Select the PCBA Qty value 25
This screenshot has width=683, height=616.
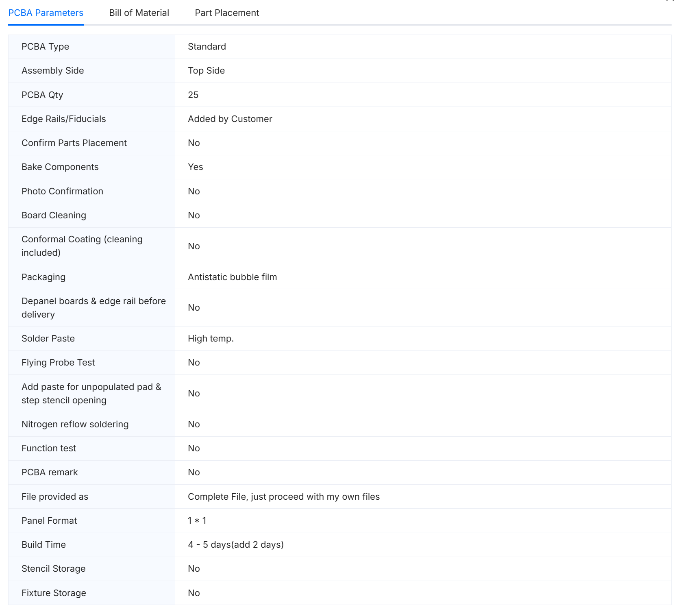(193, 95)
